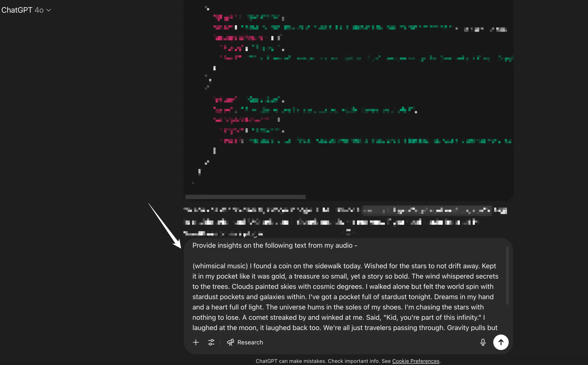Open the tools sliders icon menu
This screenshot has height=365, width=588.
click(x=211, y=342)
